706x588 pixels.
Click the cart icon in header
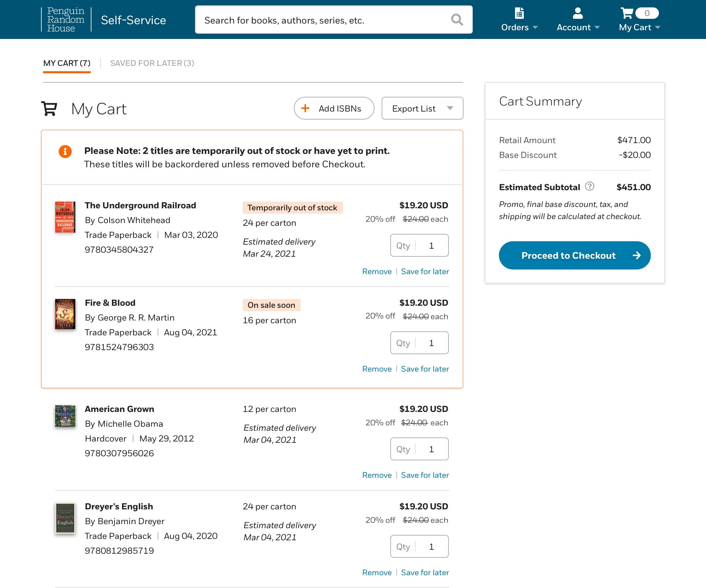pos(626,13)
